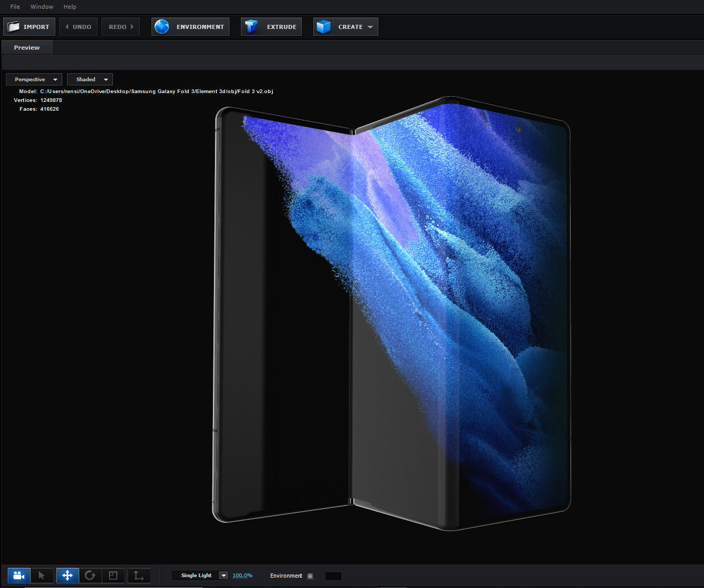Select the move tool icon

[x=67, y=576]
